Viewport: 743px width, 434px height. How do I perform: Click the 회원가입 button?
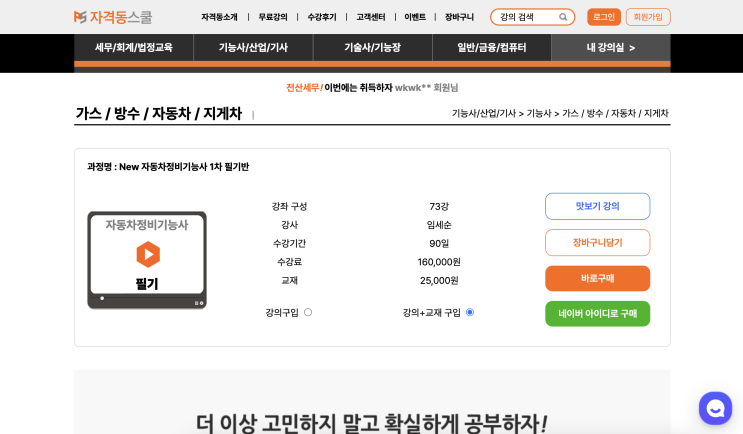point(648,17)
